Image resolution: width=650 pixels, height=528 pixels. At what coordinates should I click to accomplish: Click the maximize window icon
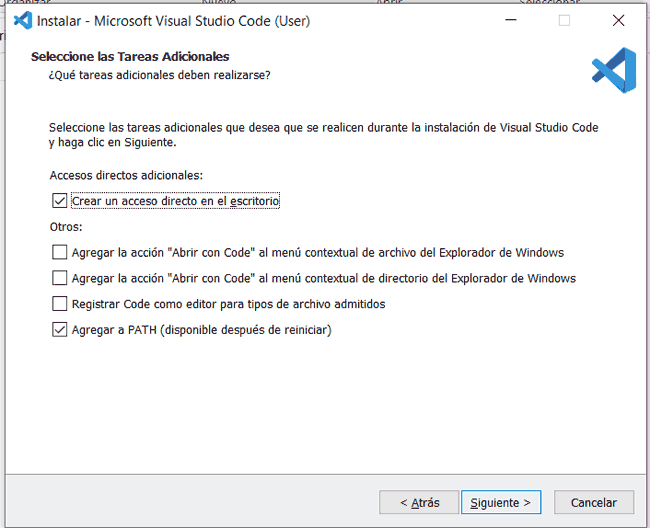tap(564, 20)
